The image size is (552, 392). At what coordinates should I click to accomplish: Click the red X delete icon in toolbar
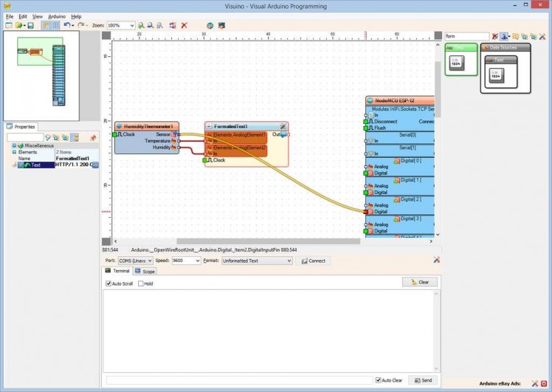184,25
